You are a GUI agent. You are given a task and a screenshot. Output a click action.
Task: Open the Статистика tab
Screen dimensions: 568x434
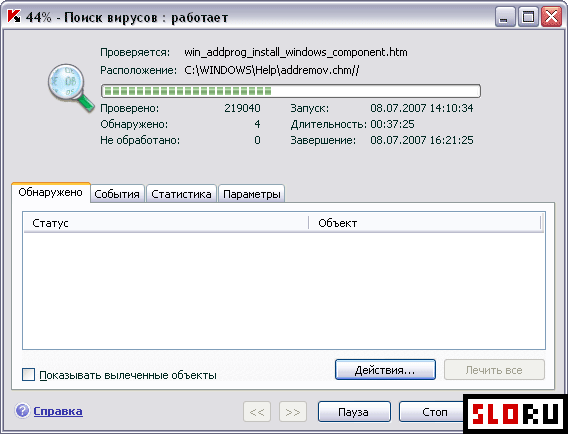tap(181, 194)
